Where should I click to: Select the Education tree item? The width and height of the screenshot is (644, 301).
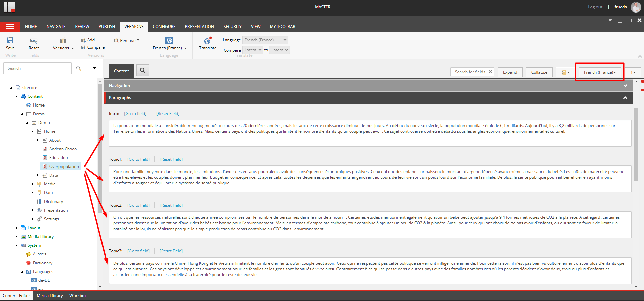[x=58, y=158]
